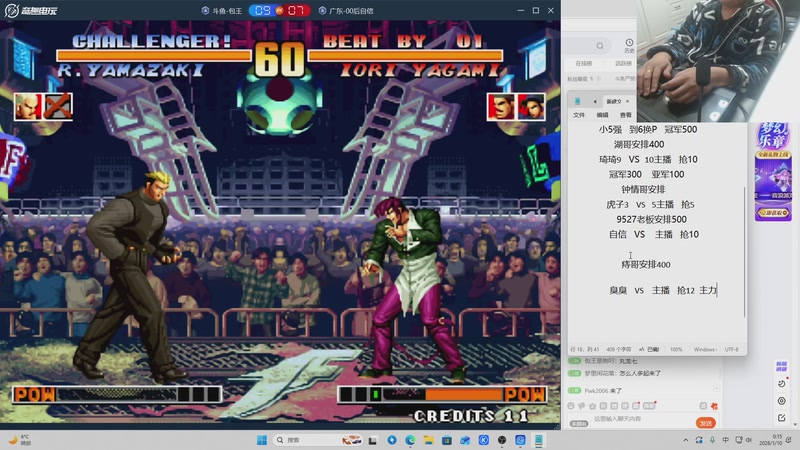The width and height of the screenshot is (800, 450).
Task: Open the 查看 menu in Notepad
Action: [626, 115]
